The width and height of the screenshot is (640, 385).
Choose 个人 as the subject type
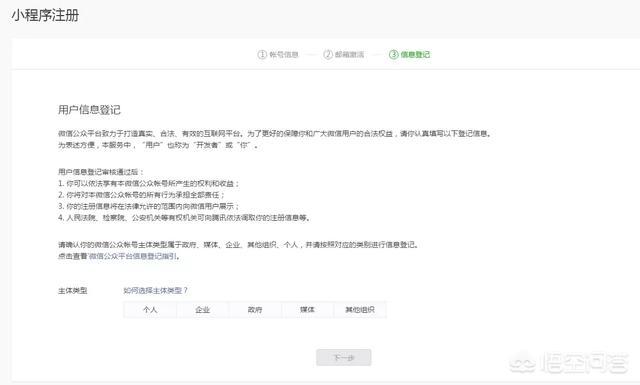pyautogui.click(x=150, y=309)
